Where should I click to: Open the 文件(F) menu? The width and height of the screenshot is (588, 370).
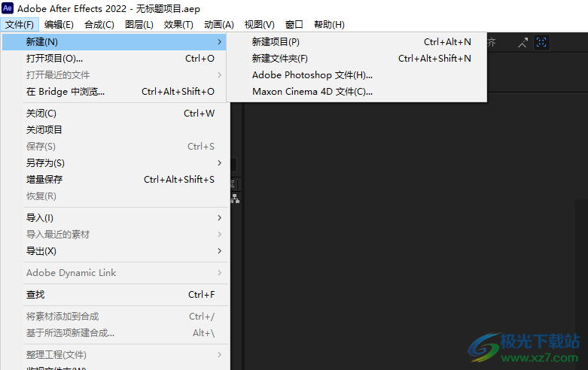tap(20, 25)
